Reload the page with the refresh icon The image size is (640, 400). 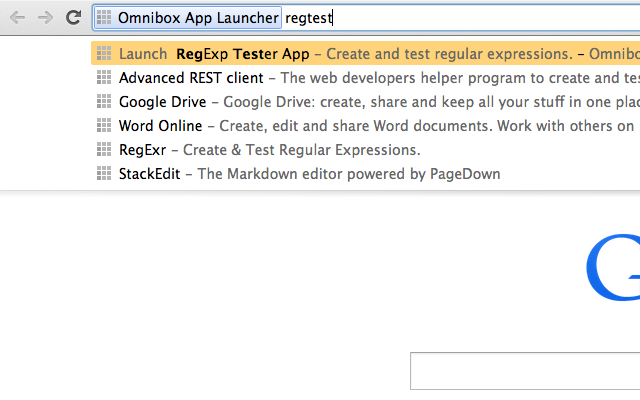click(x=73, y=17)
